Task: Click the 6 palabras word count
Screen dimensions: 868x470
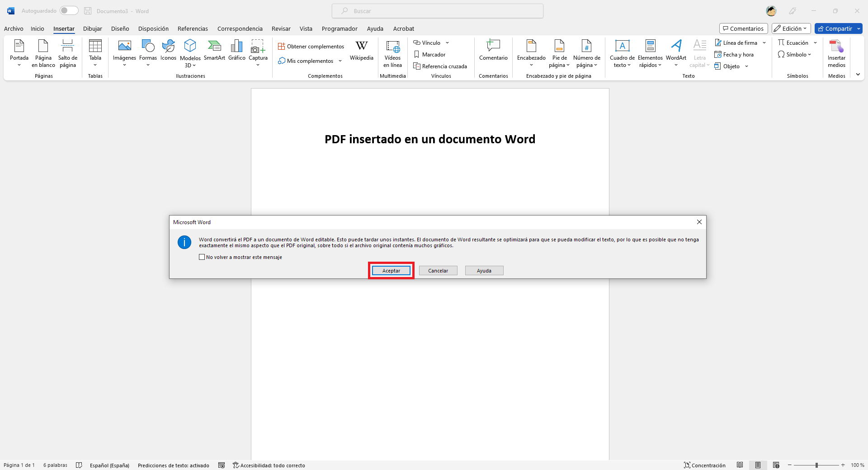Action: pos(55,465)
